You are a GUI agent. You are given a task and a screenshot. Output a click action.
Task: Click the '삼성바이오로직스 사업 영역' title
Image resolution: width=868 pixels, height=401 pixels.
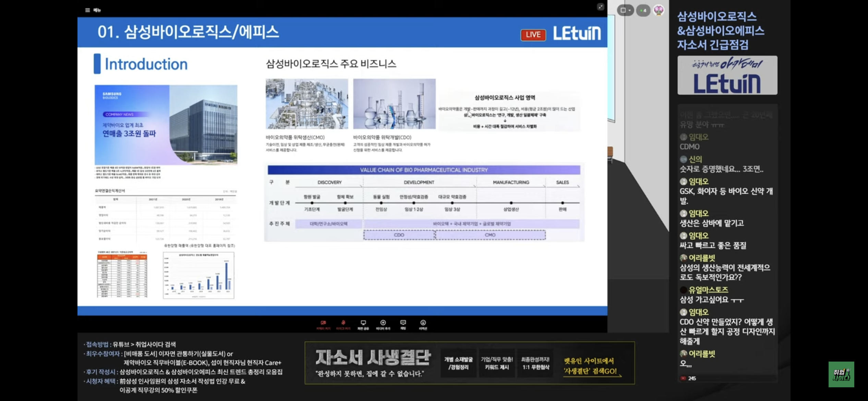tap(505, 98)
